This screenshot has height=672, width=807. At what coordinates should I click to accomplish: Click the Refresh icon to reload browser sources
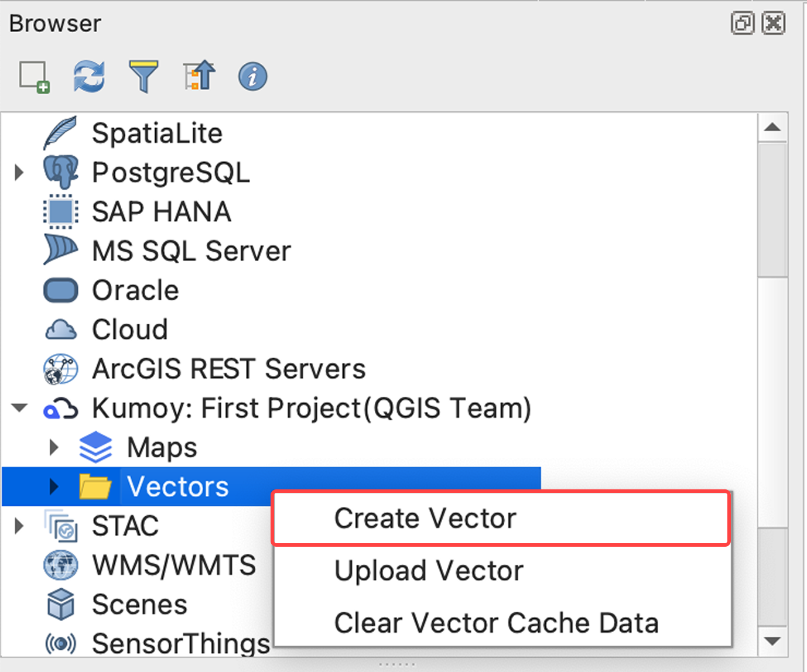(x=88, y=76)
